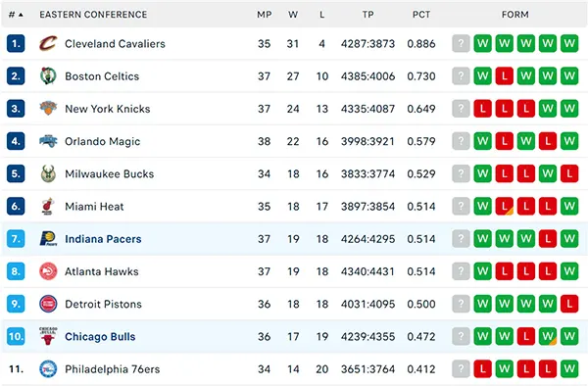Click the Miami Heat logo

pos(48,206)
